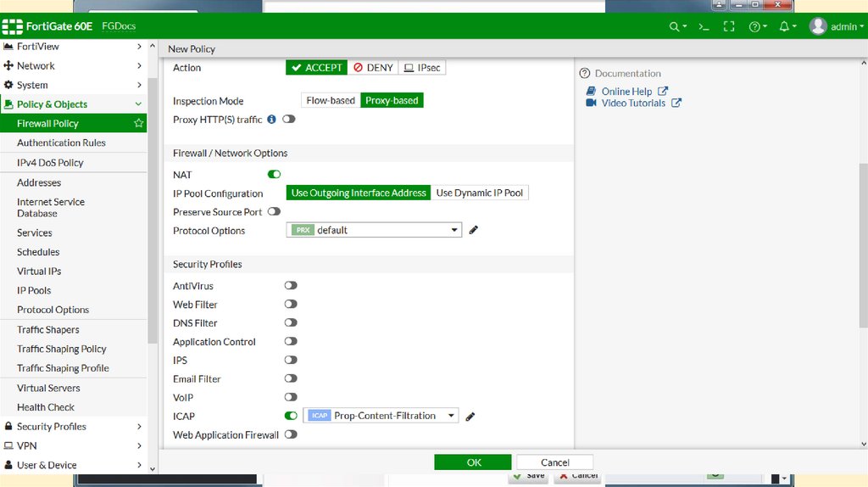Disable the ICAP toggle
868x487 pixels.
(x=291, y=416)
